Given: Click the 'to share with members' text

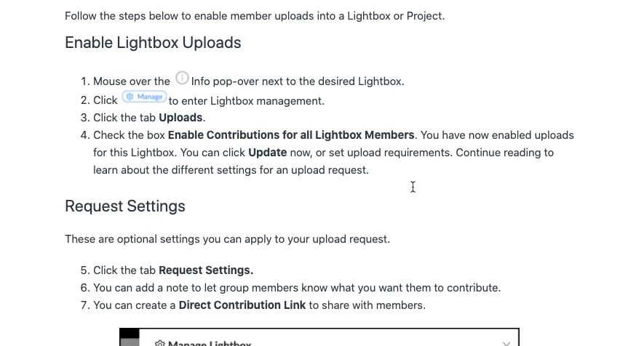Looking at the screenshot, I should (x=367, y=305).
